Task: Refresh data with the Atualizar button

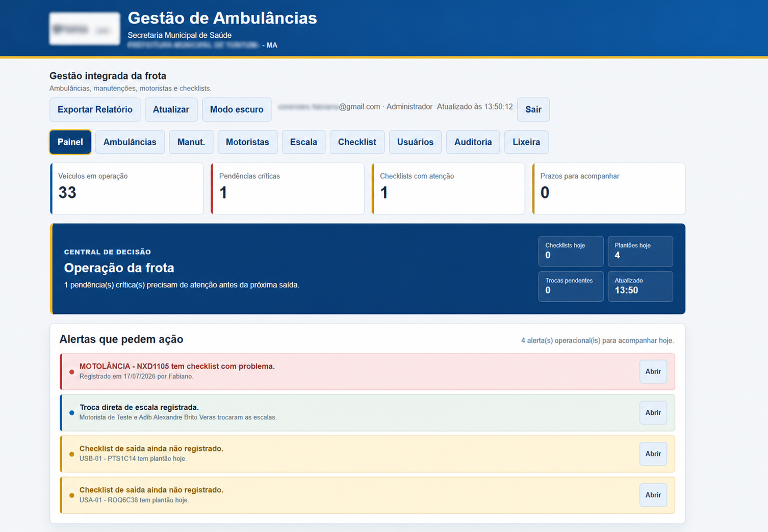Action: (171, 110)
